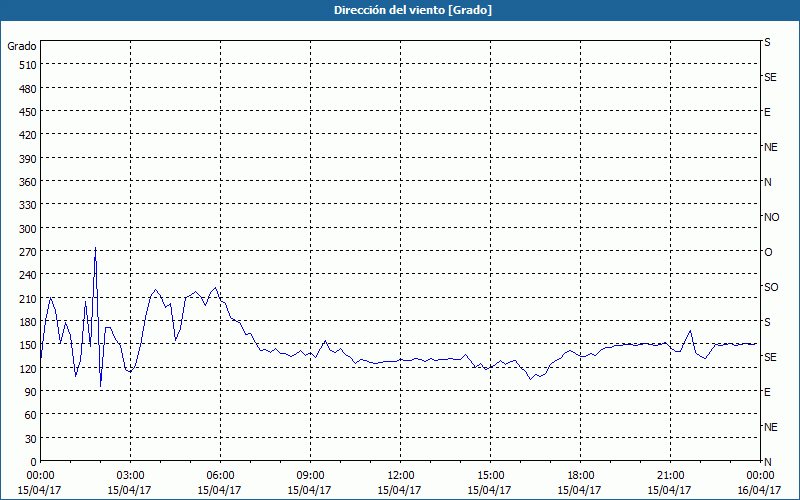The width and height of the screenshot is (800, 500).
Task: Click the 360 degree axis label
Action: pyautogui.click(x=28, y=182)
